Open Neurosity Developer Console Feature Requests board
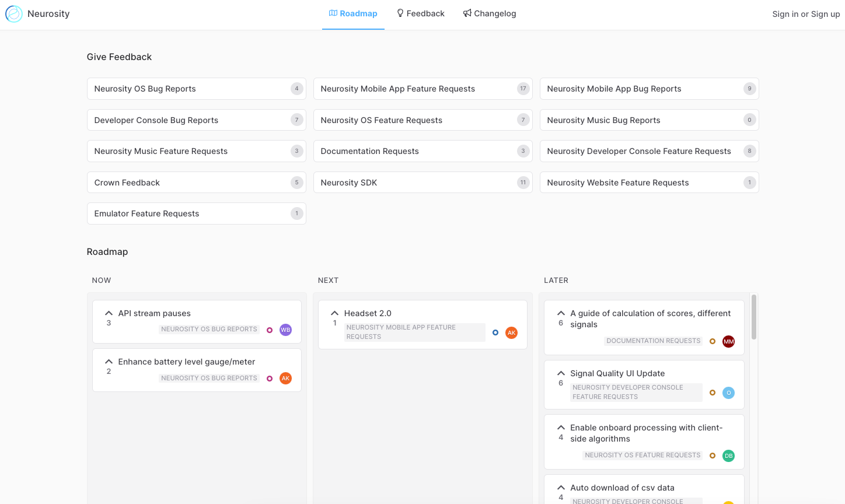 click(650, 151)
